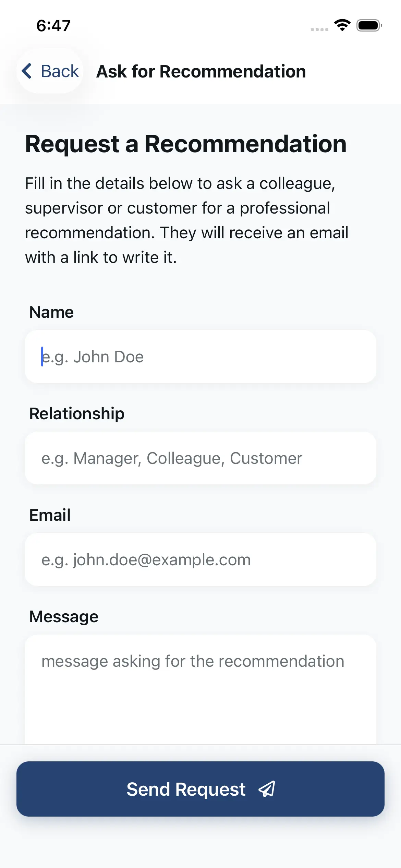Tap the Wi-Fi status icon
Image resolution: width=401 pixels, height=868 pixels.
[x=342, y=25]
